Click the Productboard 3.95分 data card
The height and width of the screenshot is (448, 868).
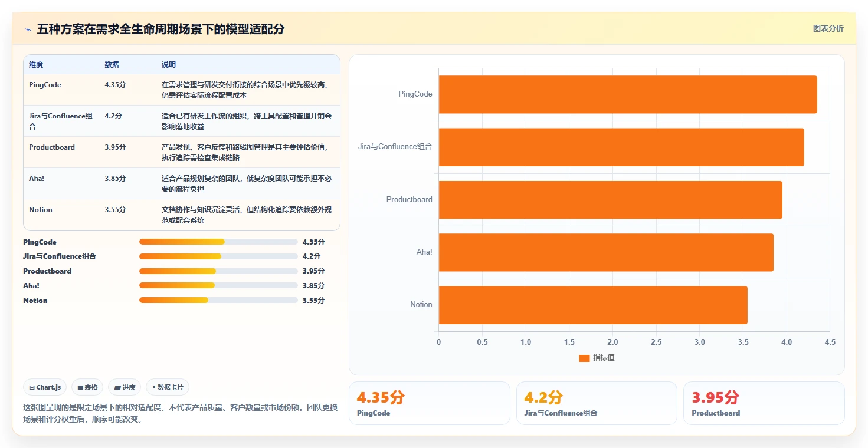(764, 403)
